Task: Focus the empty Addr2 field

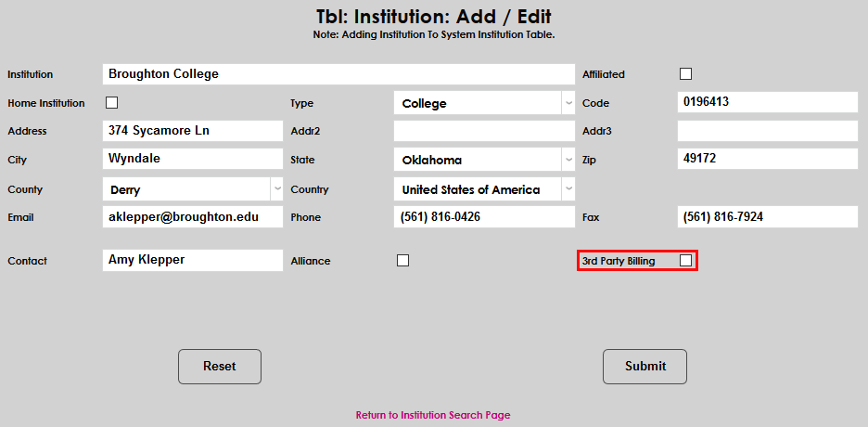Action: [x=483, y=131]
